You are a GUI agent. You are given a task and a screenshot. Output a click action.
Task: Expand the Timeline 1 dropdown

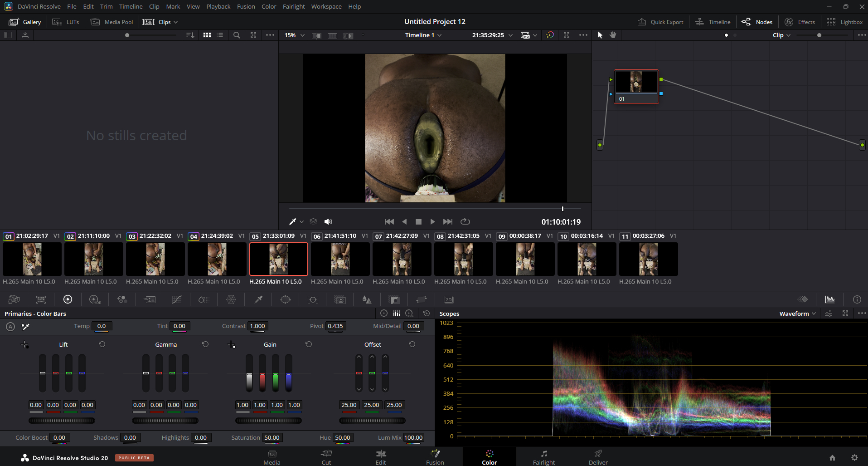(x=423, y=35)
